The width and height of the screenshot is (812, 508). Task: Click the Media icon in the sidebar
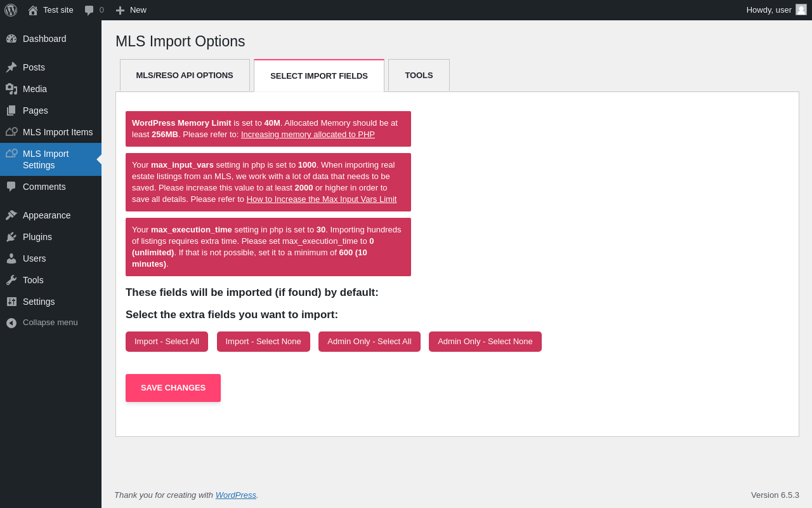coord(11,89)
